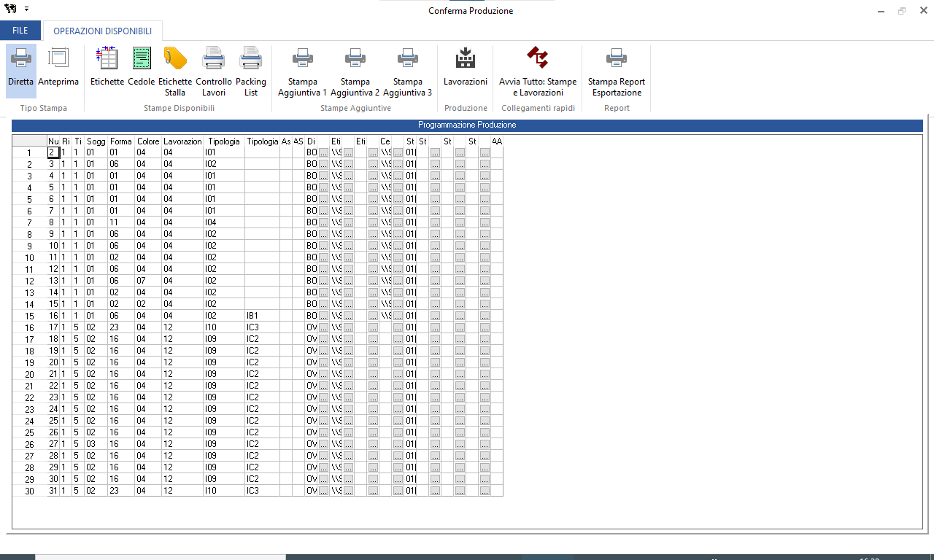Click Di column browse button in row 16
The width and height of the screenshot is (934, 560).
click(x=324, y=327)
